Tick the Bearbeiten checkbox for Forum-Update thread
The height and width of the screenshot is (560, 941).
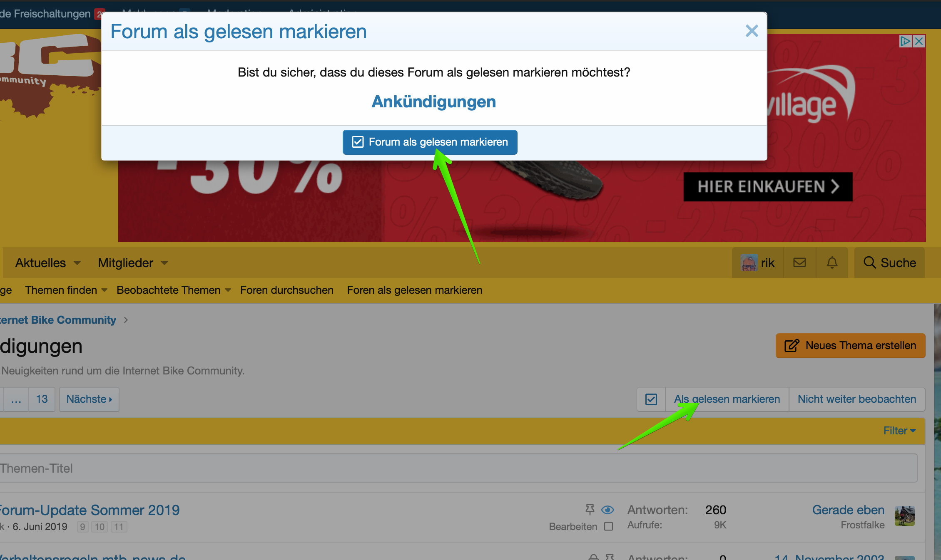pos(608,526)
